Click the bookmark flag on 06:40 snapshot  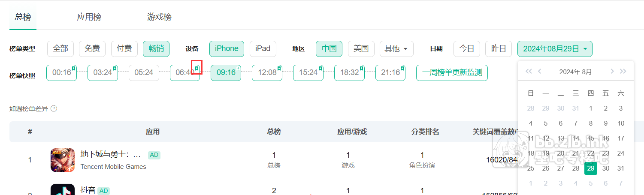[x=197, y=68]
